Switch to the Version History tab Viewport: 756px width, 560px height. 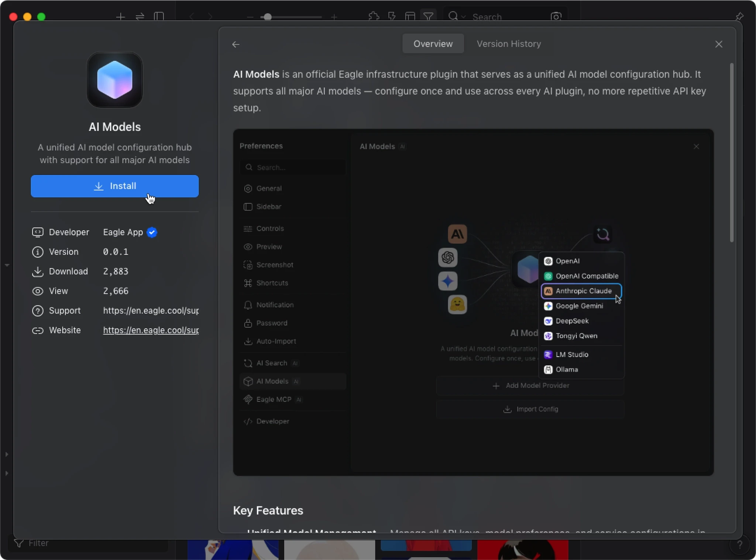point(509,44)
